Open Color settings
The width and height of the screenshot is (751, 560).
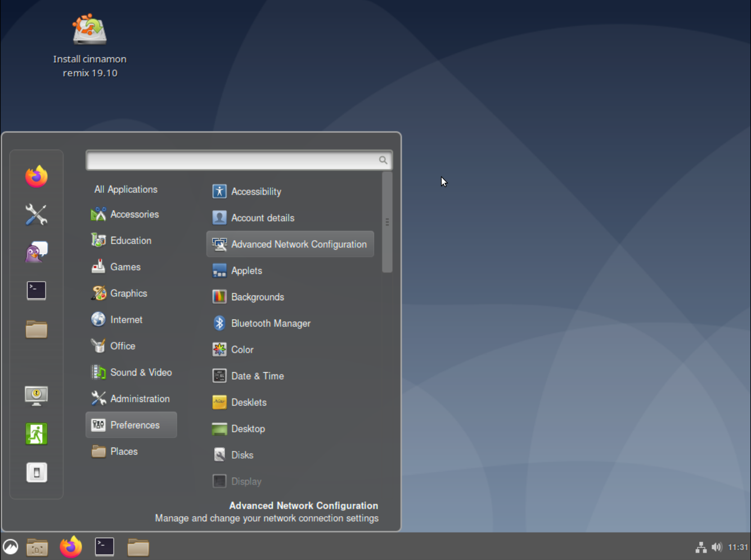point(290,350)
